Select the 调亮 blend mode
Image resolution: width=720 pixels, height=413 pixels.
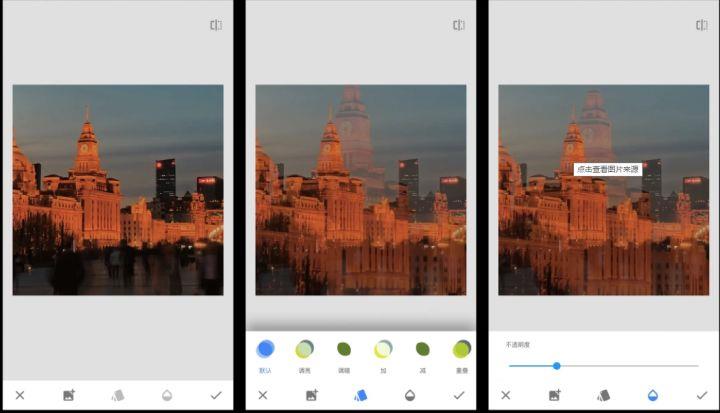(x=304, y=349)
